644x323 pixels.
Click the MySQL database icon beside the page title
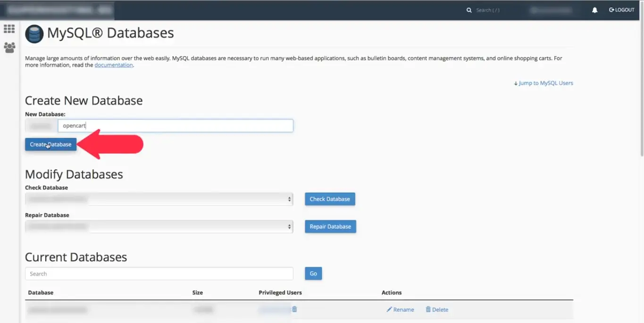tap(34, 33)
